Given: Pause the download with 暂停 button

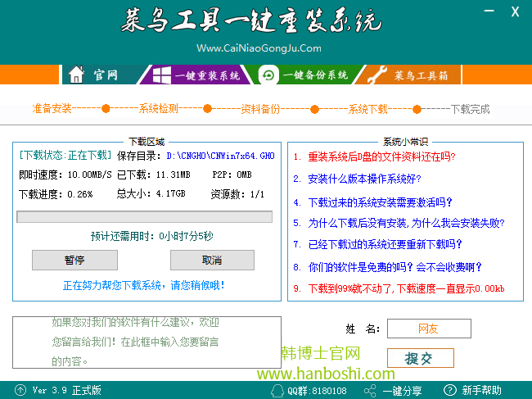Looking at the screenshot, I should coord(74,260).
